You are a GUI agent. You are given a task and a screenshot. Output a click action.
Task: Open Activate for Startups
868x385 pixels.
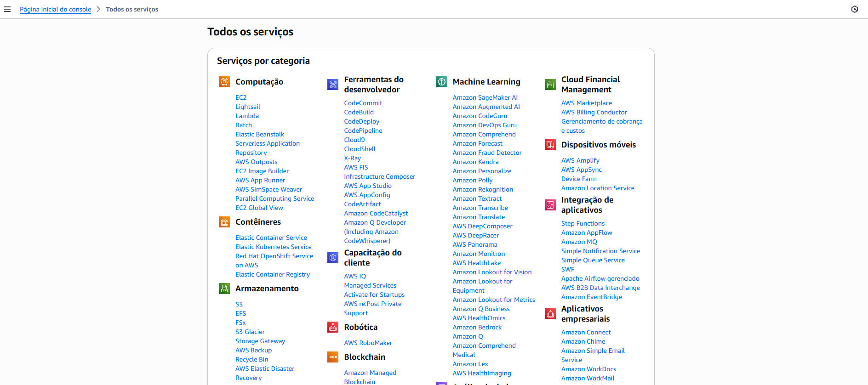pyautogui.click(x=375, y=294)
